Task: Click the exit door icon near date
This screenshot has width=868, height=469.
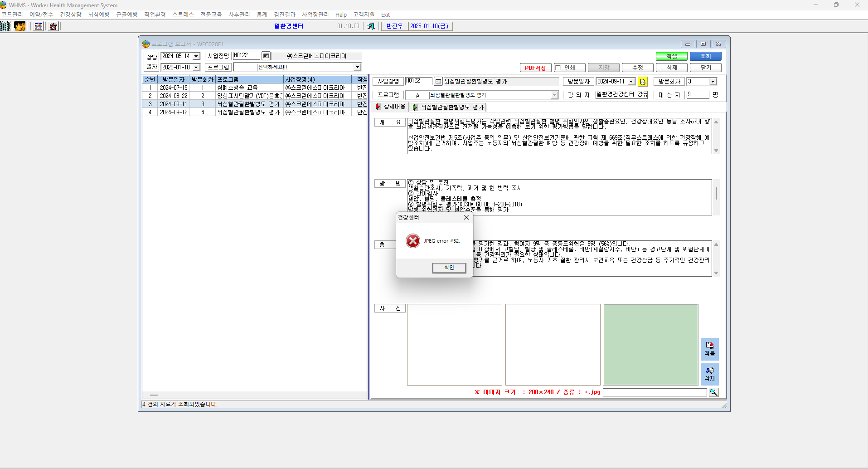Action: point(371,26)
